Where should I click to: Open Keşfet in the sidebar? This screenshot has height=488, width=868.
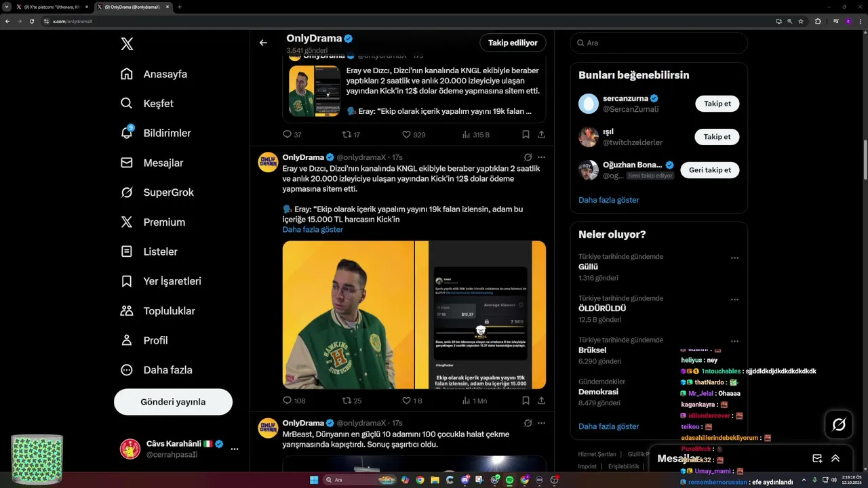click(147, 104)
